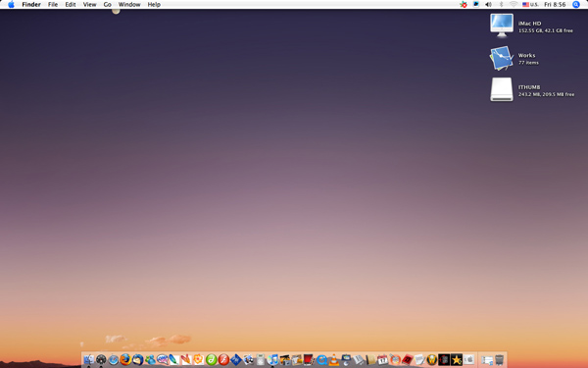Image resolution: width=588 pixels, height=368 pixels.
Task: Open the volume control in menu bar
Action: pyautogui.click(x=488, y=5)
